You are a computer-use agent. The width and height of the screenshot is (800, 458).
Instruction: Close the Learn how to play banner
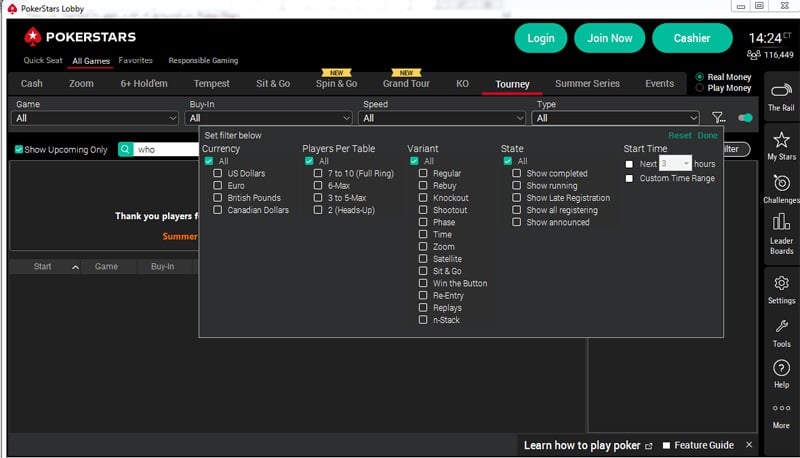pos(748,445)
